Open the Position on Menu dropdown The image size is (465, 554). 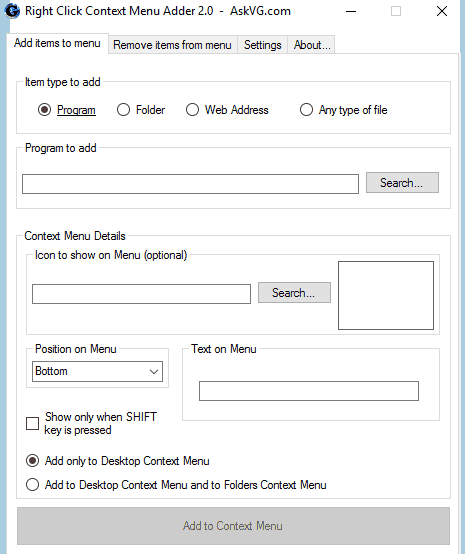[x=97, y=371]
